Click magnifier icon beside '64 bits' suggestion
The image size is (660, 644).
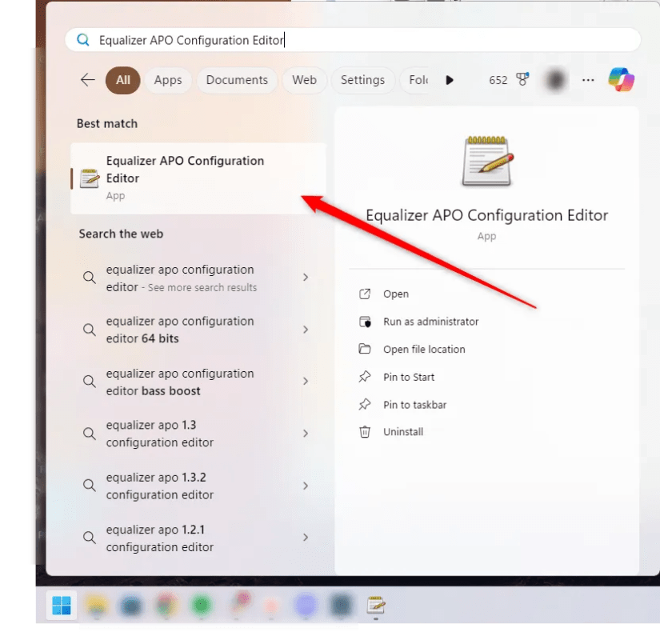pos(90,329)
